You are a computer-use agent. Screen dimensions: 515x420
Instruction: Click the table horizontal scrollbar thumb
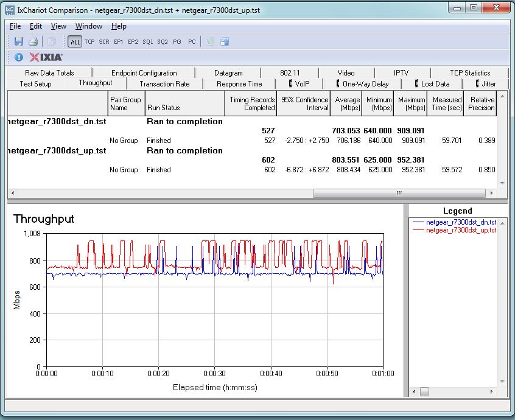click(x=399, y=193)
